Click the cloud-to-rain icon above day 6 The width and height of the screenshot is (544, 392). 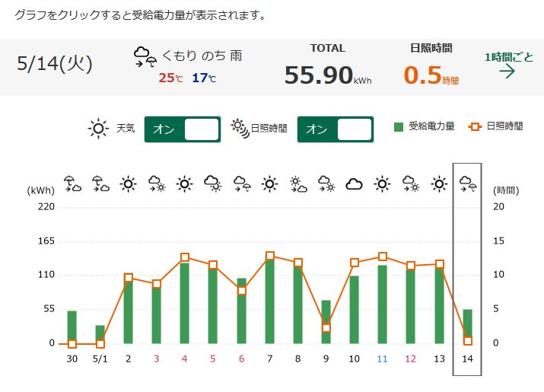point(242,184)
